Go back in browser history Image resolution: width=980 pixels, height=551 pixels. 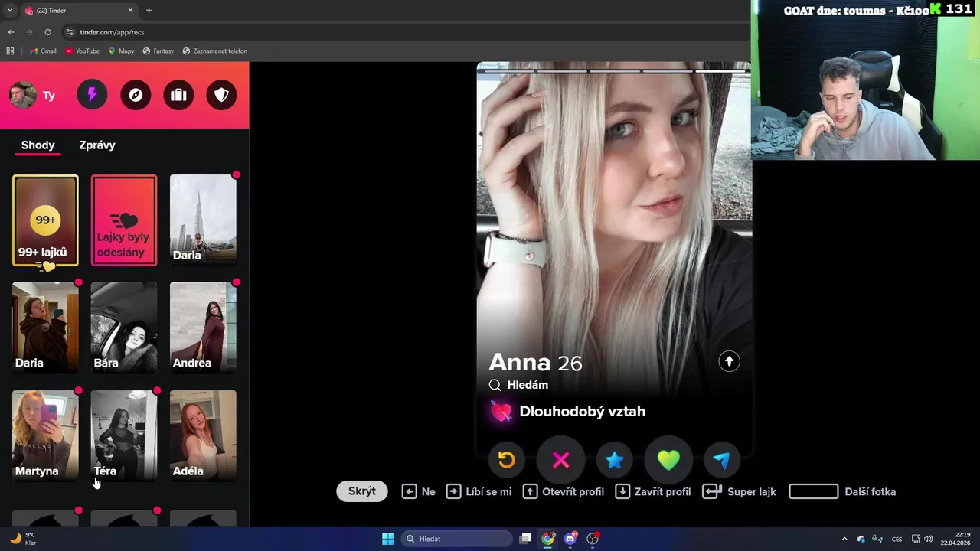coord(11,32)
